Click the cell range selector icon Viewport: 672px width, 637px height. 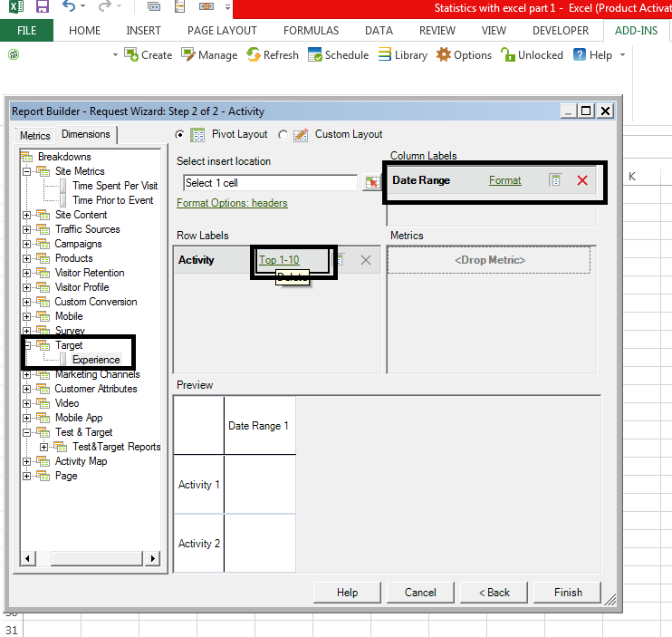click(x=371, y=183)
